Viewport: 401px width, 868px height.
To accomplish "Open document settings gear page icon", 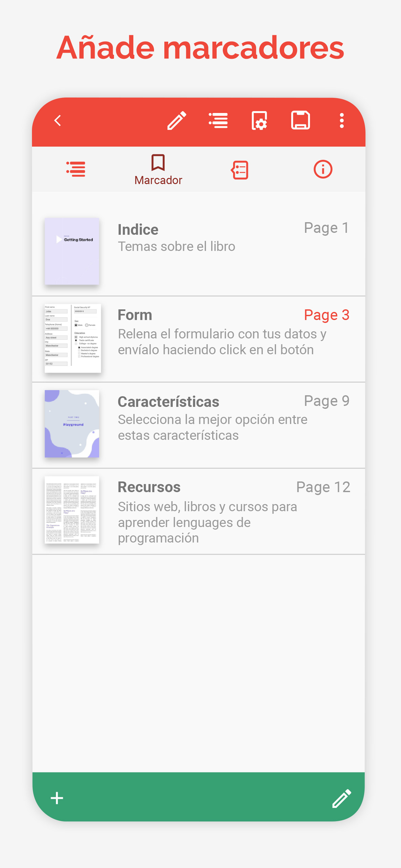I will click(x=259, y=120).
